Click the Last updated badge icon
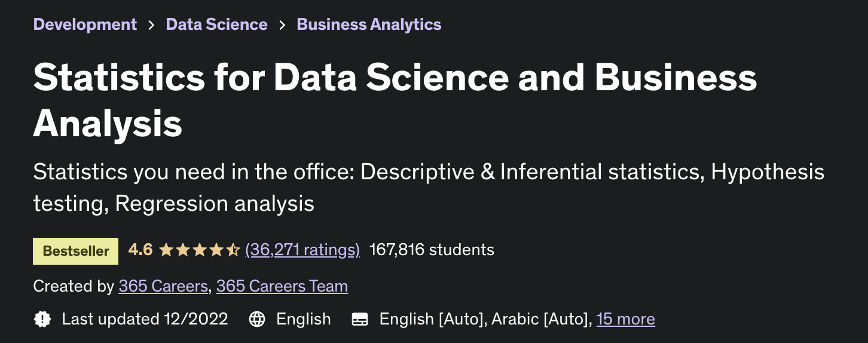This screenshot has height=343, width=868. click(x=42, y=319)
